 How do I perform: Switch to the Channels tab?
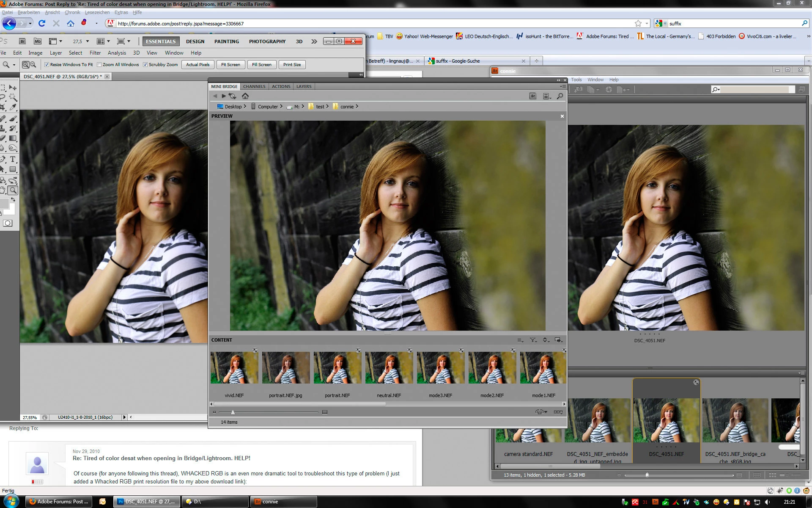254,86
